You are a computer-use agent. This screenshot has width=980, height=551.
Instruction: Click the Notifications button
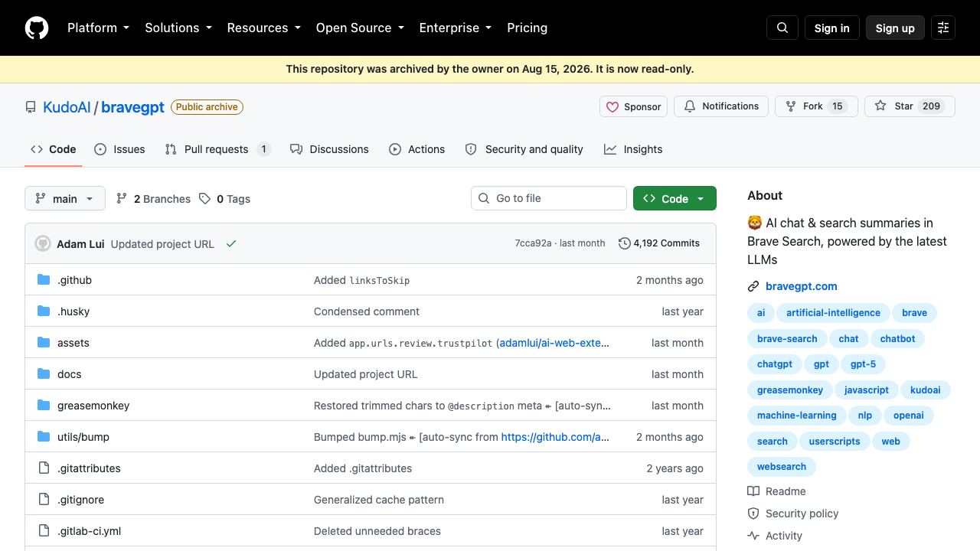[721, 106]
